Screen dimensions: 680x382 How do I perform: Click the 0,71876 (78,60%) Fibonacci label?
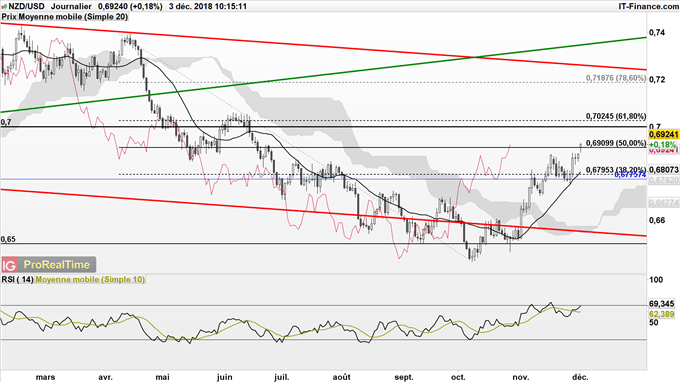[x=616, y=78]
